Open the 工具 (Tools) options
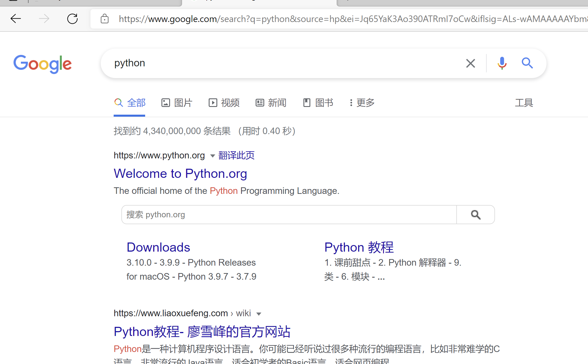The height and width of the screenshot is (364, 588). coord(524,103)
